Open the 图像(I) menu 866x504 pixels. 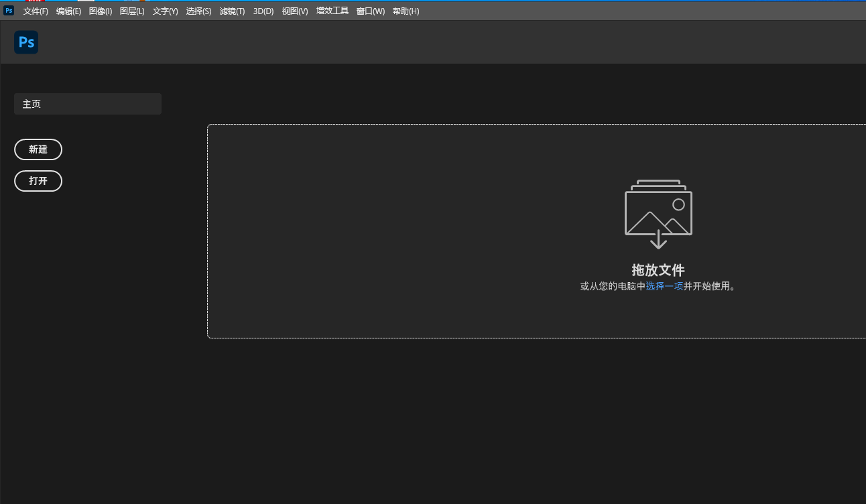click(101, 11)
